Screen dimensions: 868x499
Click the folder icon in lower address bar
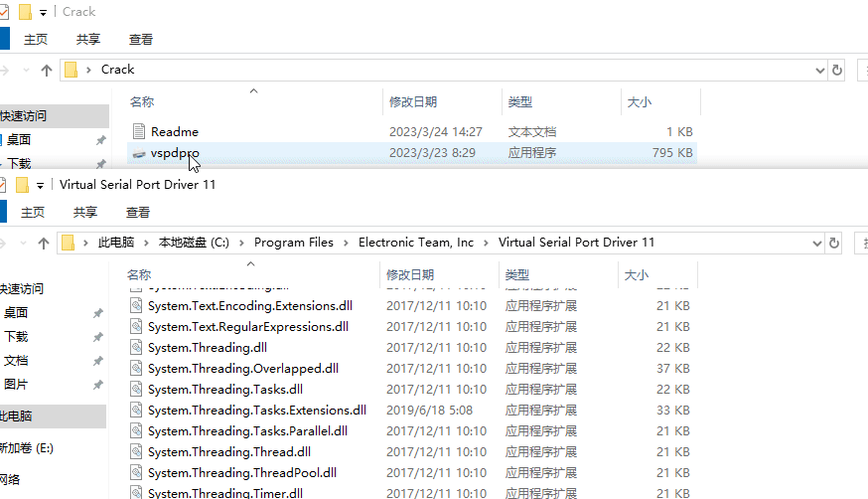tap(69, 243)
